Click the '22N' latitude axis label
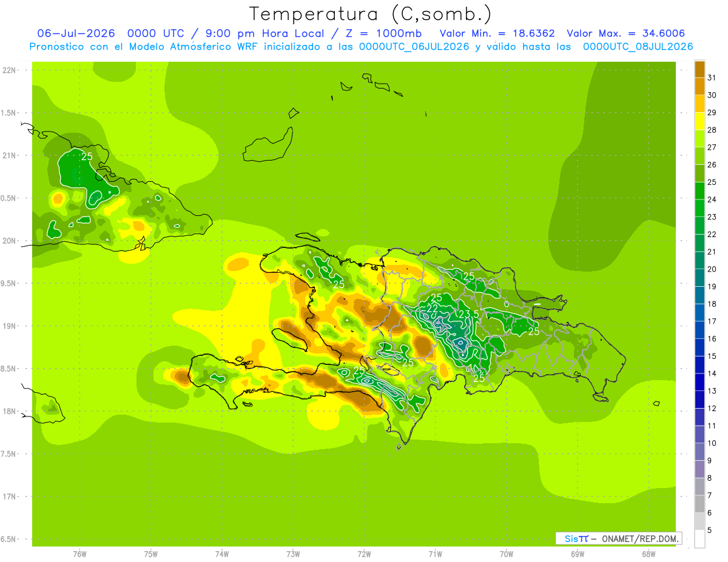The width and height of the screenshot is (728, 562). point(10,70)
